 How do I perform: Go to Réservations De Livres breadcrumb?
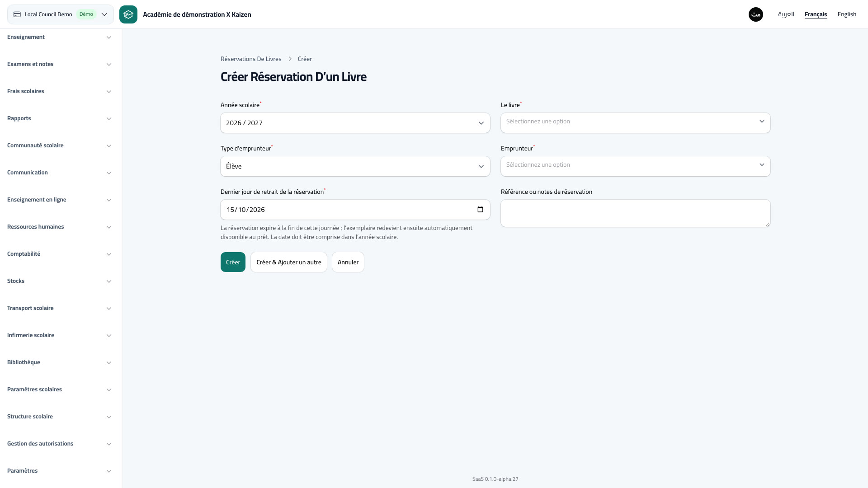[251, 59]
